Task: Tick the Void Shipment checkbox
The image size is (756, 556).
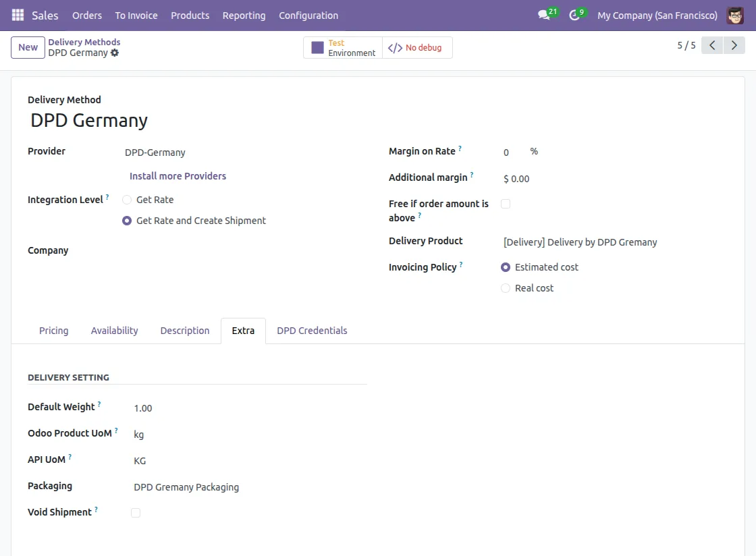Action: [136, 513]
